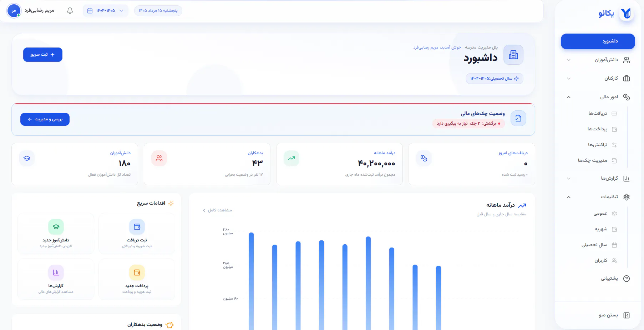Expand the staff menu chevron
Viewport: 644px width, 330px height.
(x=569, y=79)
